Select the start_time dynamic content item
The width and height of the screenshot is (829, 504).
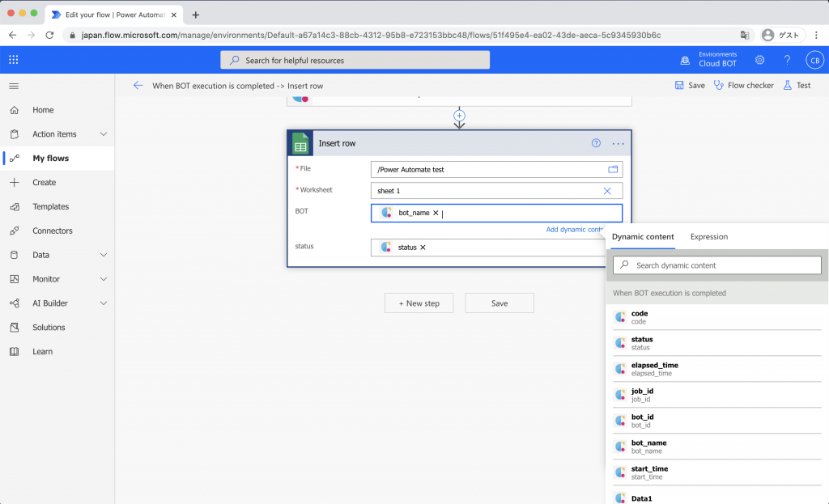(x=717, y=472)
